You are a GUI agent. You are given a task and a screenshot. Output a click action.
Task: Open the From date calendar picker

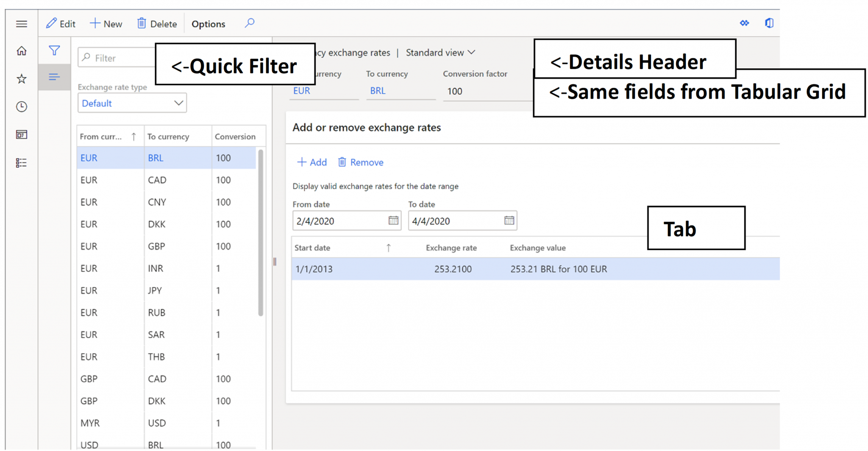393,220
